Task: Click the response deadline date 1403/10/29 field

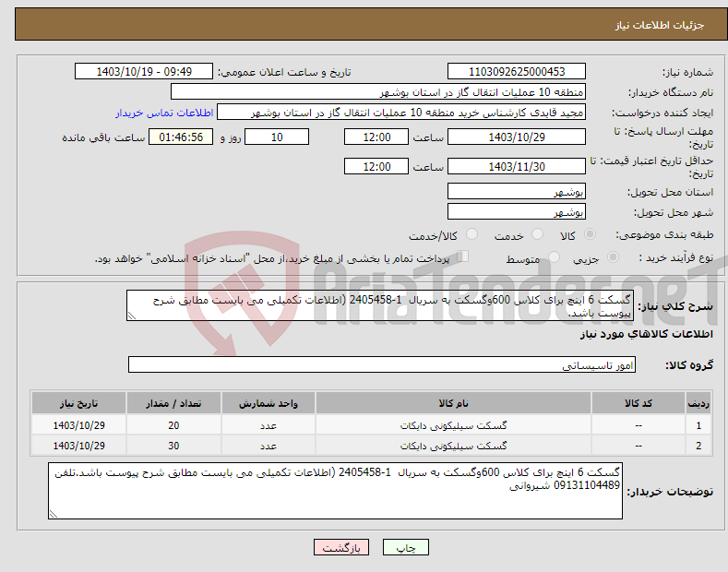Action: pyautogui.click(x=517, y=137)
